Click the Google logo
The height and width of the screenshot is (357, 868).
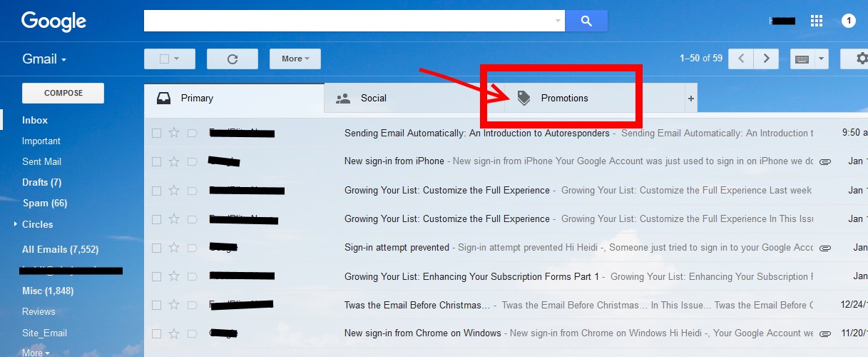[x=53, y=21]
